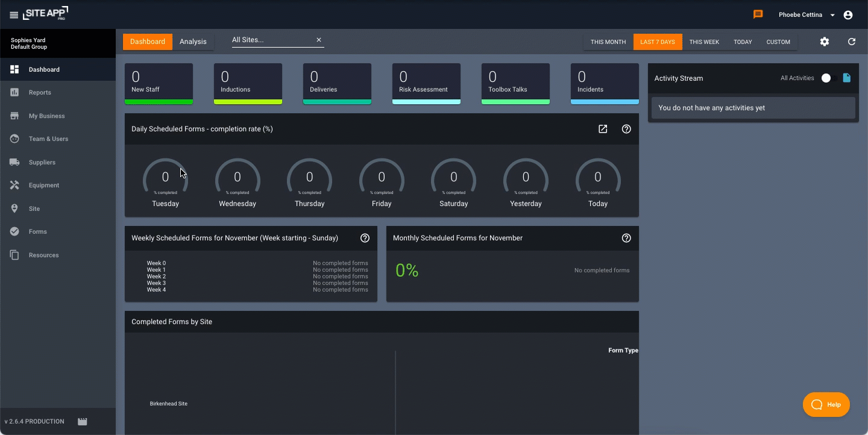The width and height of the screenshot is (868, 435).
Task: Export the Activity Stream document icon
Action: coord(847,78)
